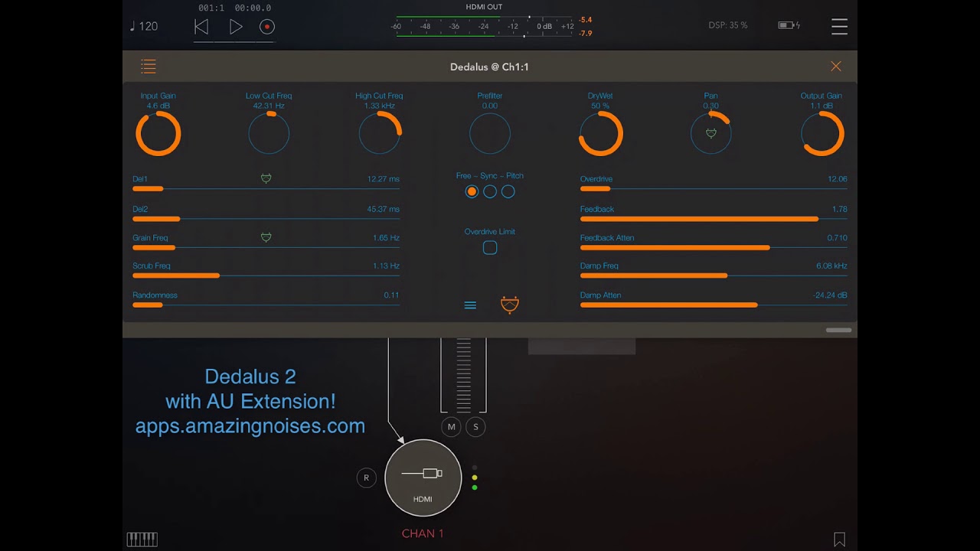Click the 001:1 position counter
980x551 pixels.
211,8
